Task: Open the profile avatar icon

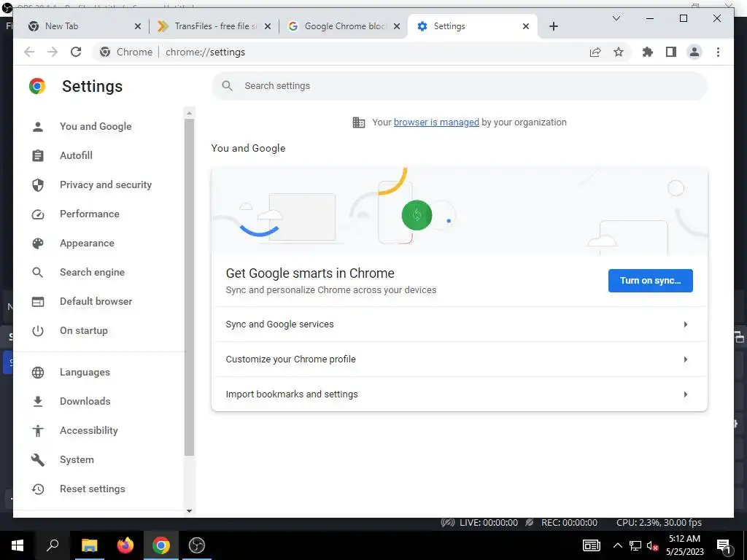Action: point(694,52)
